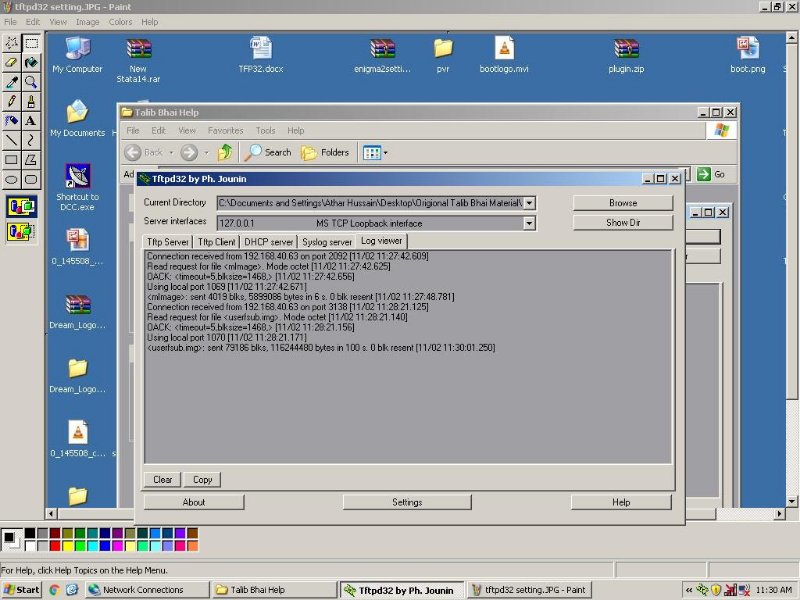This screenshot has height=600, width=800.
Task: Open Tftpd32 Settings button
Action: coord(407,502)
